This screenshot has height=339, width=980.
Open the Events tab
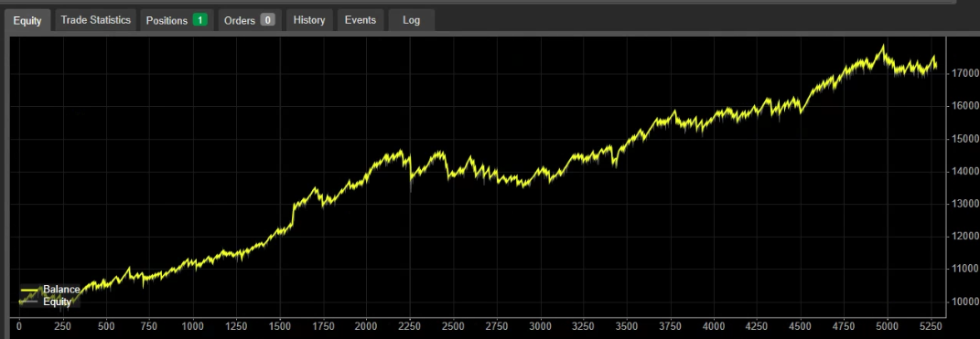[361, 20]
